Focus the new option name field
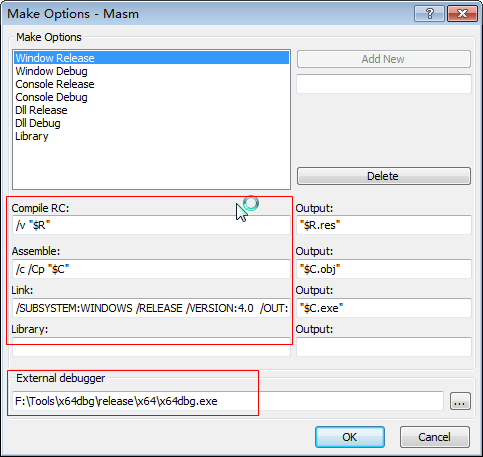This screenshot has height=457, width=483. click(384, 84)
